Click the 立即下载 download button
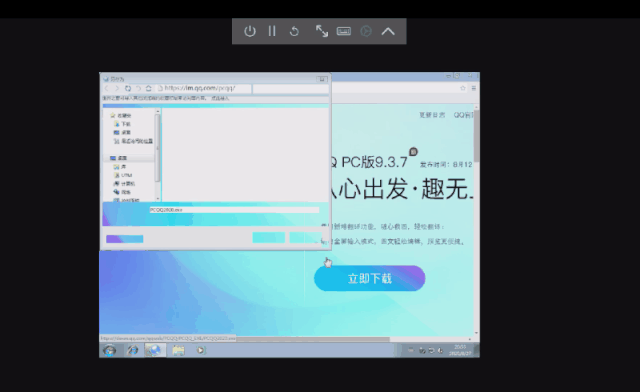 coord(369,278)
